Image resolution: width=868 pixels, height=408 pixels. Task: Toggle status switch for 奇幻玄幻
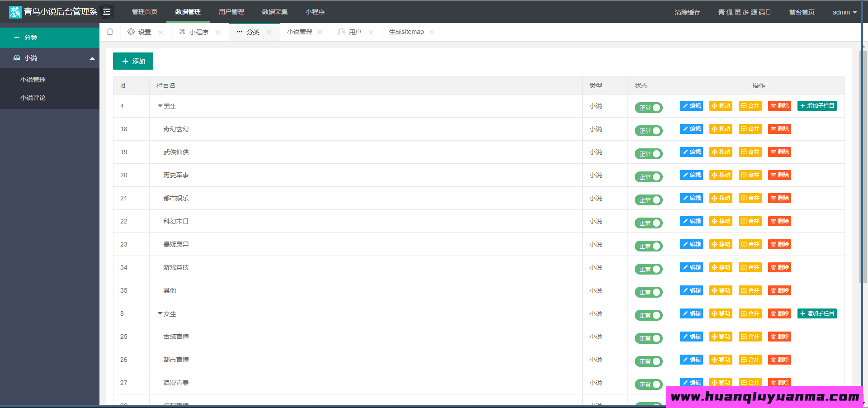(649, 131)
